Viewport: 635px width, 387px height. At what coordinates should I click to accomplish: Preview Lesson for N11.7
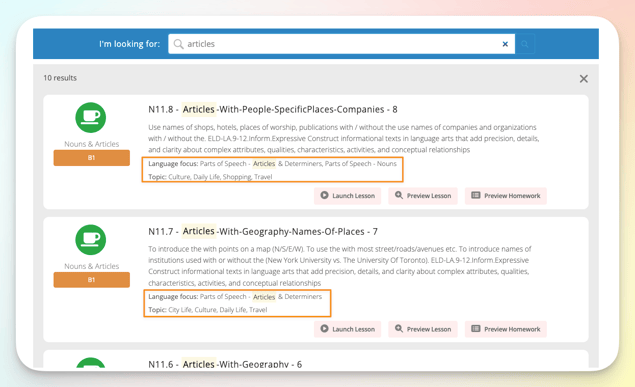[423, 329]
